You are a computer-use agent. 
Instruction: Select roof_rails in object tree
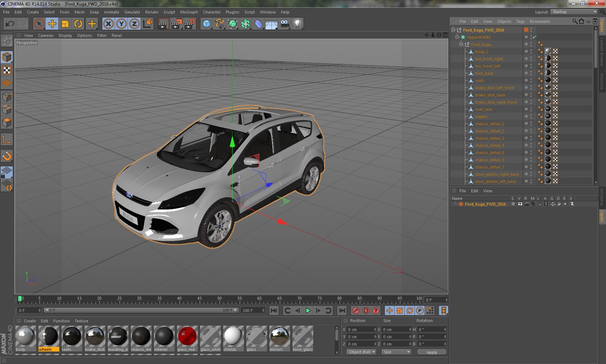(483, 110)
